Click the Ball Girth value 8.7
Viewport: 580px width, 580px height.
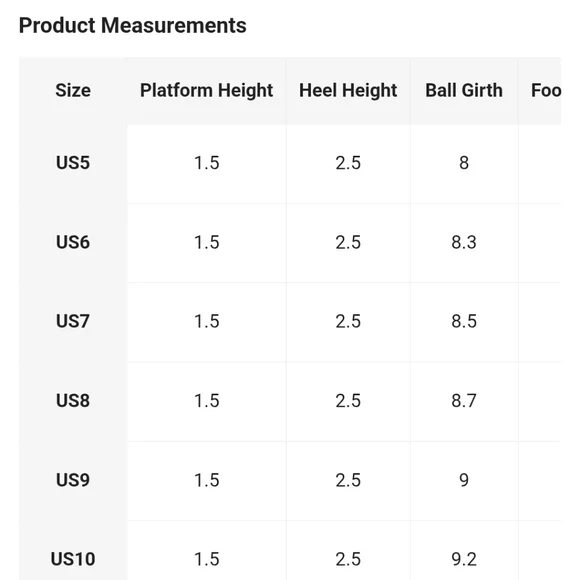point(464,401)
